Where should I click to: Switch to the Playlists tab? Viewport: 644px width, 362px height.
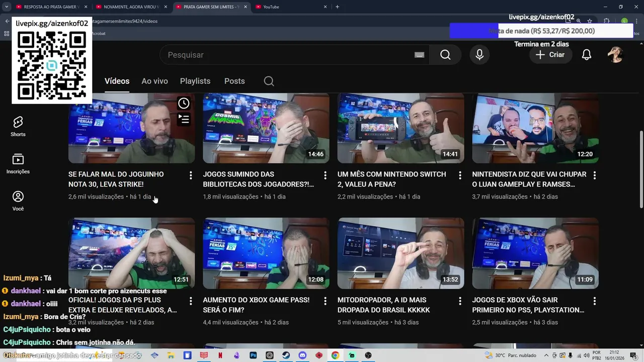pos(195,81)
